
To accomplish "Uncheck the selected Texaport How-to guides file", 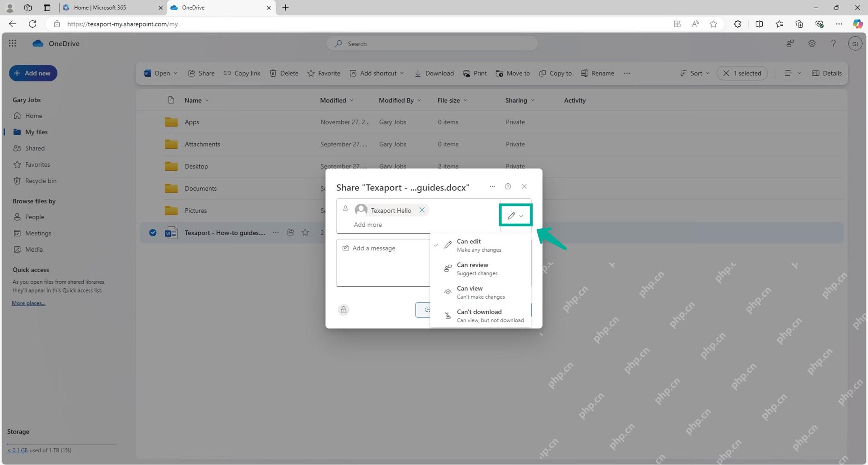I will 153,232.
